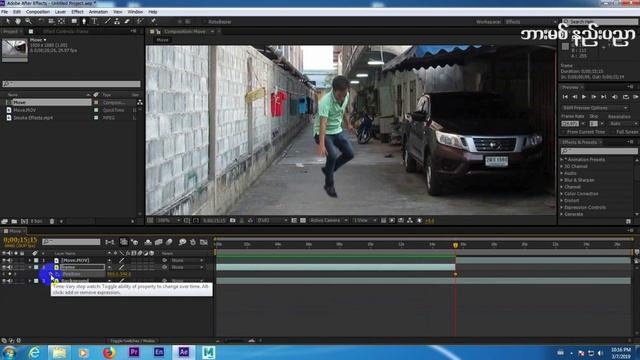The height and width of the screenshot is (360, 640).
Task: Toggle visibility eye of Background layer
Action: click(x=4, y=281)
